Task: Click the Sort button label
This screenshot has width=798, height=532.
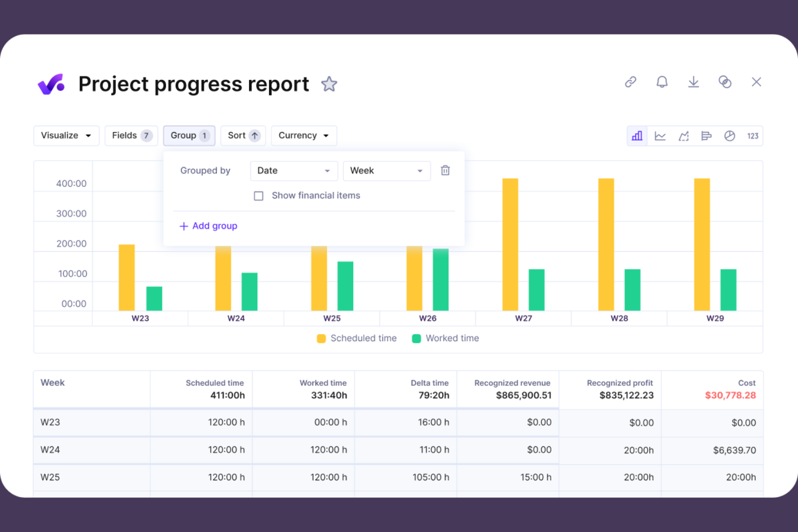Action: [x=237, y=136]
